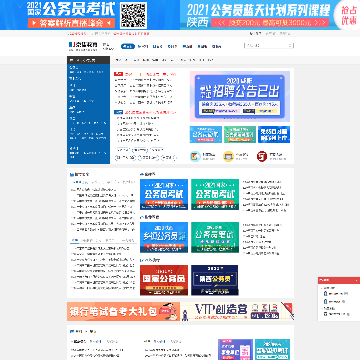
Task: Click the green small banner under carousel
Action: click(x=240, y=134)
